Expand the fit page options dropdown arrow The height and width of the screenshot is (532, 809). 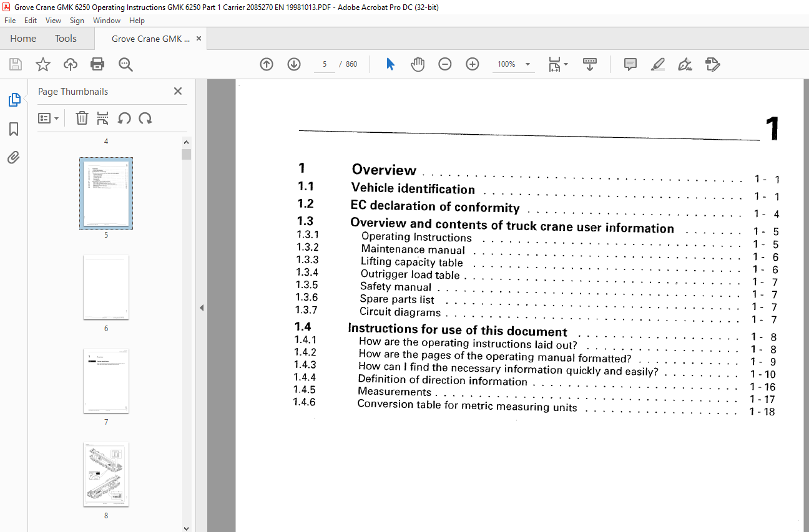click(566, 64)
